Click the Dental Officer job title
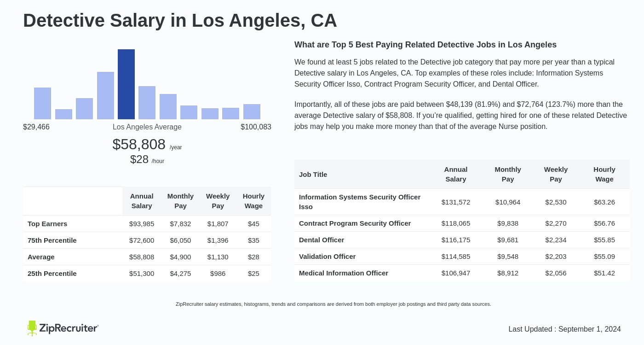This screenshot has height=345, width=644. 322,240
